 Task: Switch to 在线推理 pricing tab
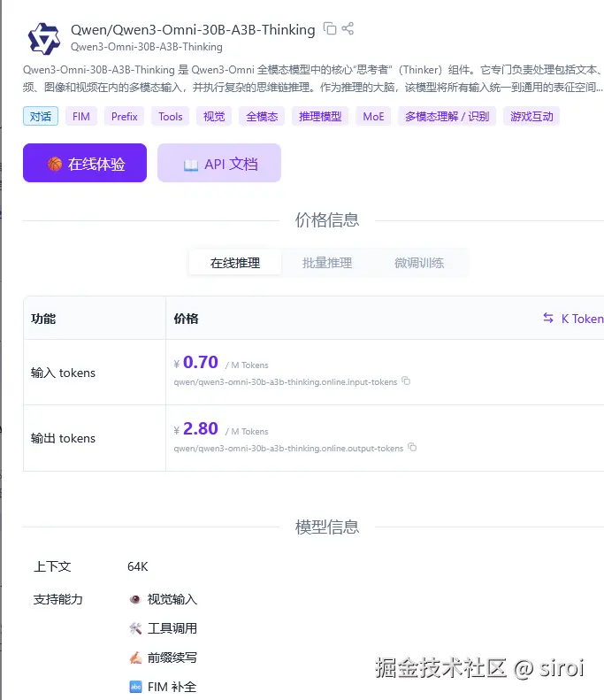pyautogui.click(x=235, y=263)
